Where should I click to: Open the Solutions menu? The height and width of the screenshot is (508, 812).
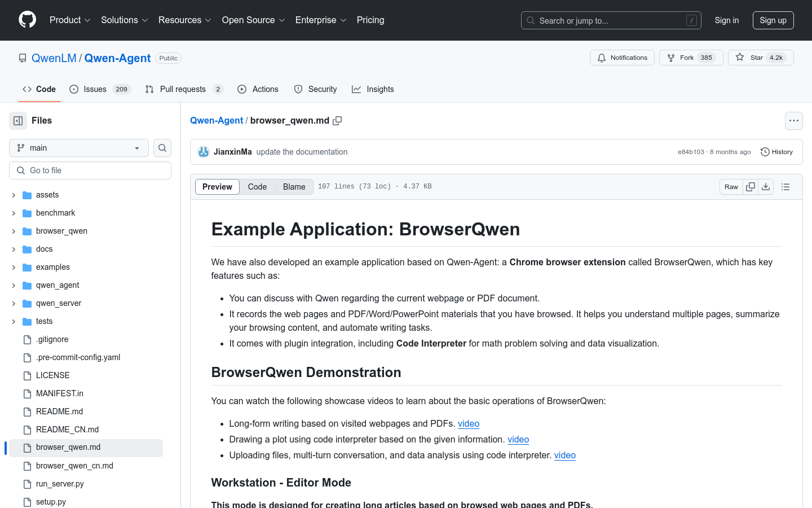(125, 20)
